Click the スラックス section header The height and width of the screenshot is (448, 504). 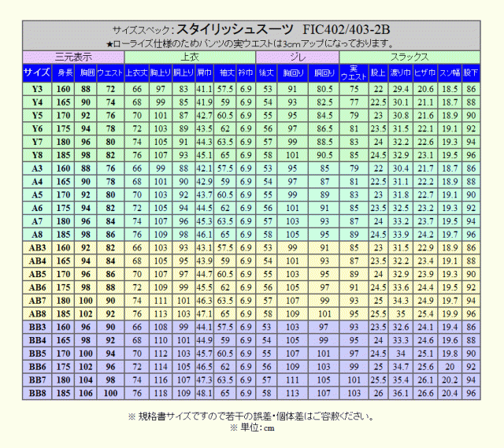pos(409,57)
